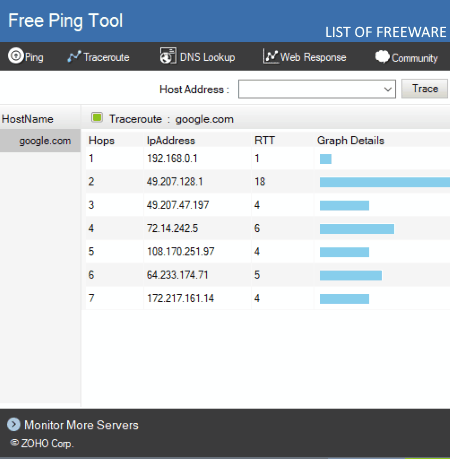Click the Trace button
Viewport: 450px width, 459px height.
click(x=424, y=89)
